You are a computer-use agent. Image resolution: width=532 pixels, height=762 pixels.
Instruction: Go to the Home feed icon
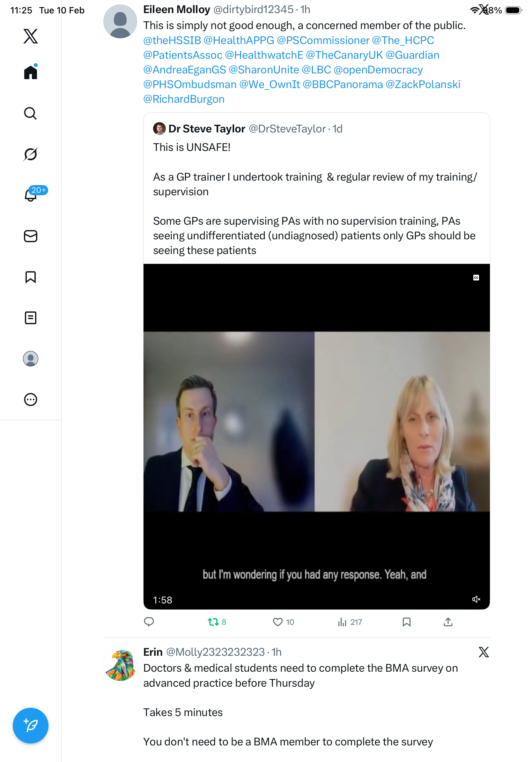31,72
